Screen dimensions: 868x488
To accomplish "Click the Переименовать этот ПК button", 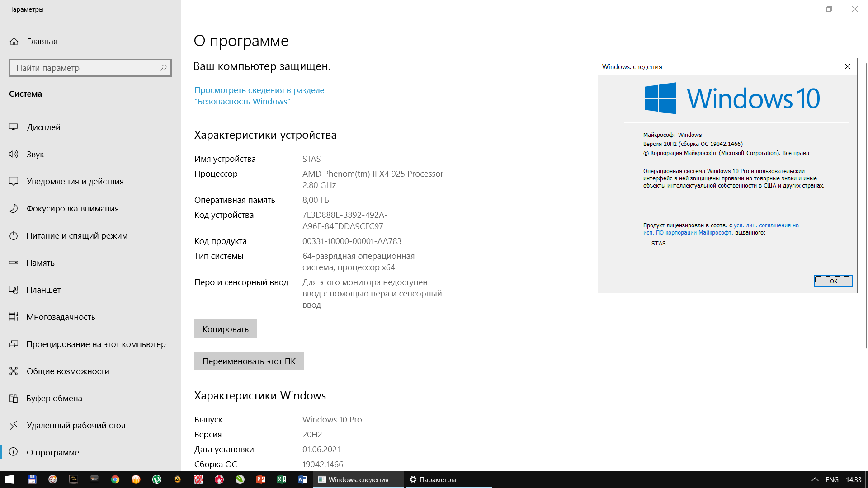I will 249,361.
